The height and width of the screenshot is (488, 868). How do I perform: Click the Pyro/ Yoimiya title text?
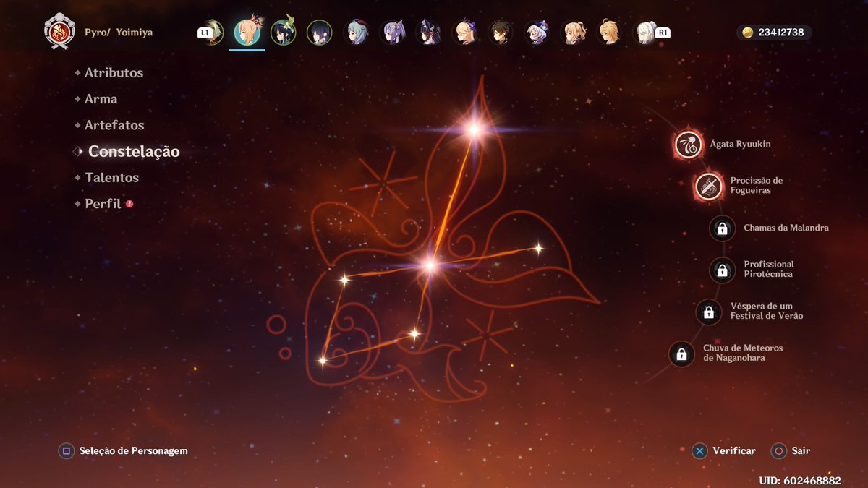(x=119, y=33)
